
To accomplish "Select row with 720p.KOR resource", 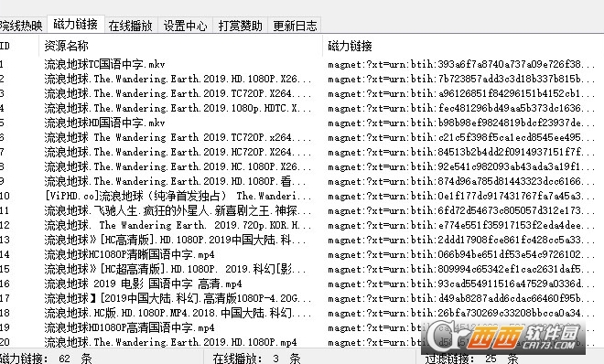I will (x=178, y=225).
